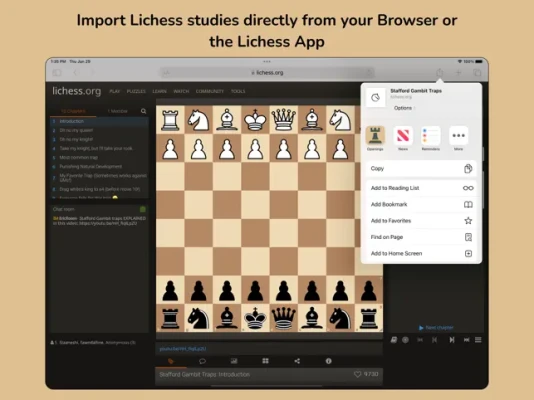Screen dimensions: 534x400
Task: Search chapters with the magnifier icon
Action: point(143,111)
